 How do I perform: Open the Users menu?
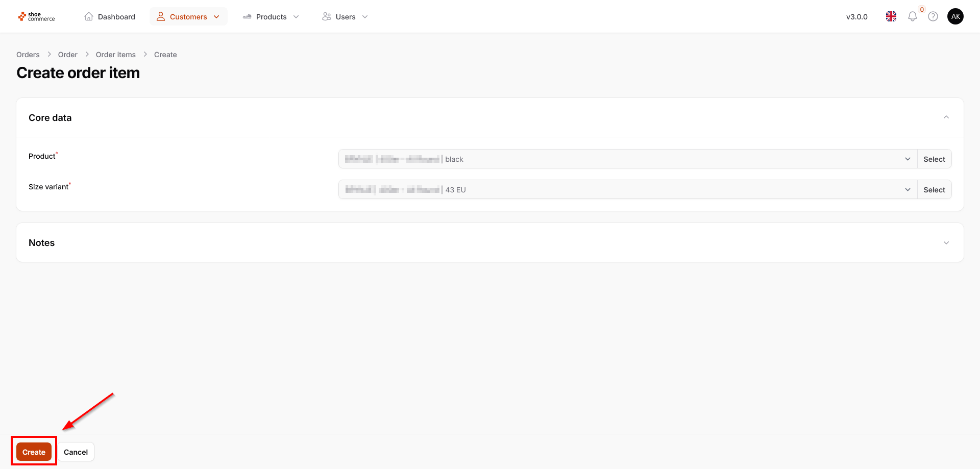tap(345, 16)
